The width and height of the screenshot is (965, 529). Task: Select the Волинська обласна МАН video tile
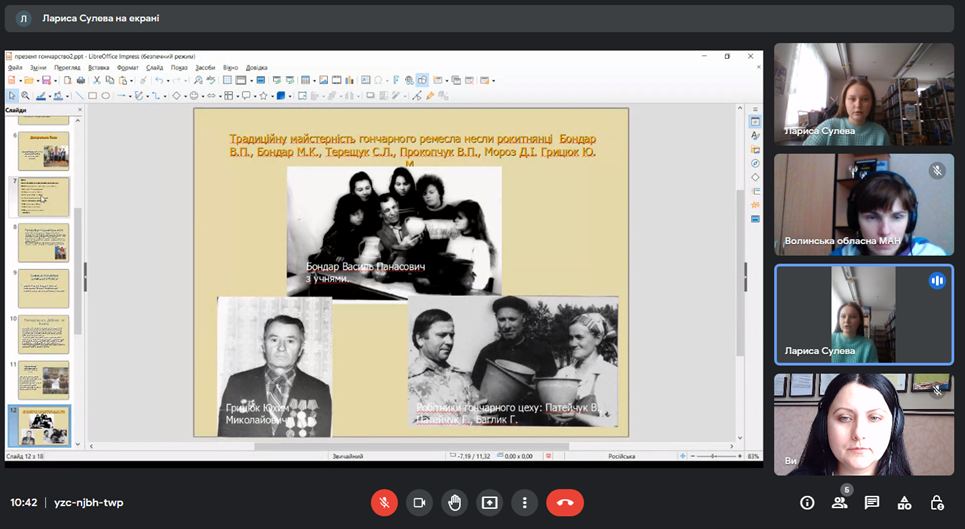[864, 205]
